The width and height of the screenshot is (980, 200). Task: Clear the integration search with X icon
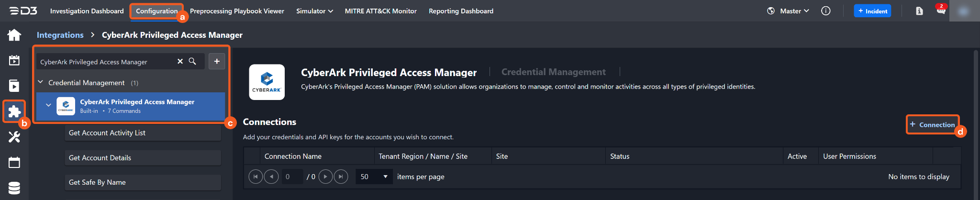(180, 61)
